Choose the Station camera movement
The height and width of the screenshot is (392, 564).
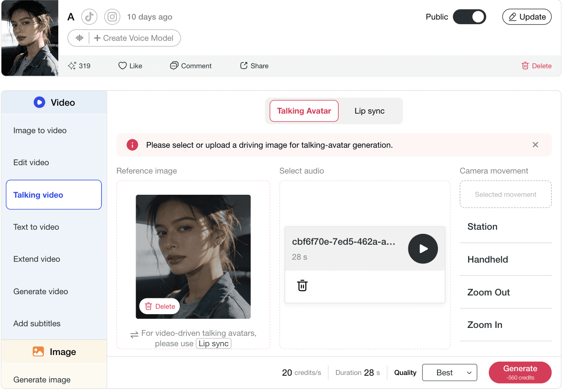pyautogui.click(x=506, y=227)
